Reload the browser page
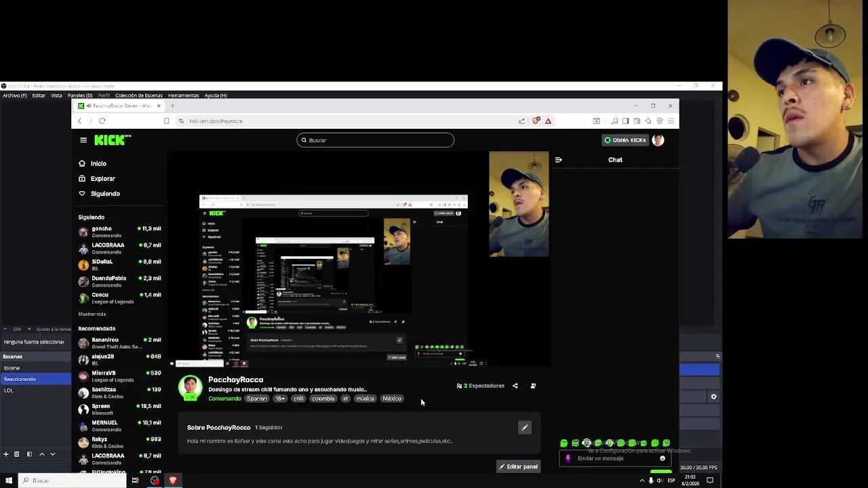The height and width of the screenshot is (488, 868). tap(102, 121)
